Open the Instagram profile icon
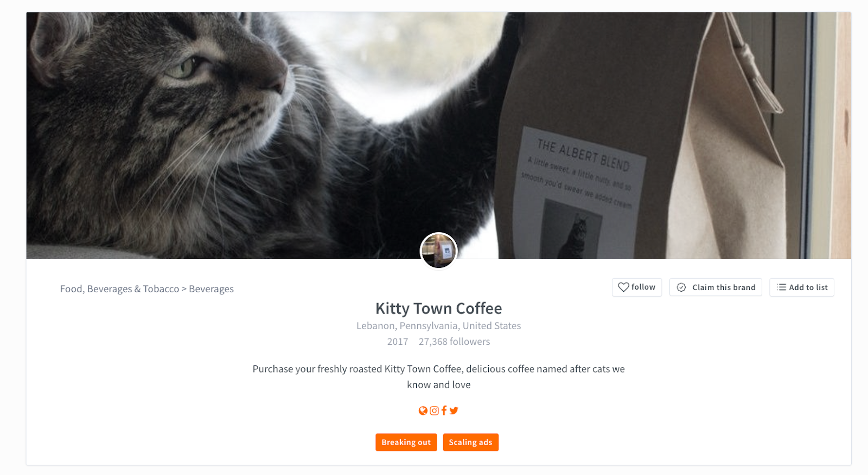The image size is (868, 475). coord(434,410)
